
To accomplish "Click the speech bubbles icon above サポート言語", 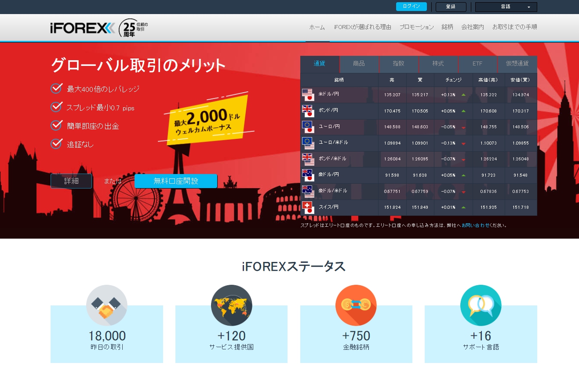I will pyautogui.click(x=481, y=305).
